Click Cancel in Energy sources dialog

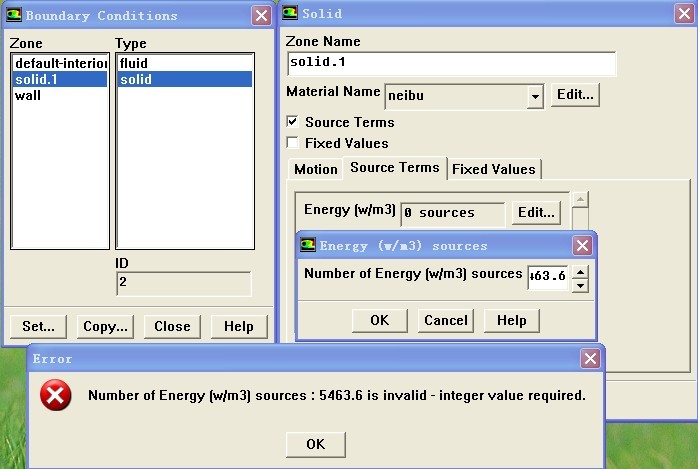tap(446, 320)
